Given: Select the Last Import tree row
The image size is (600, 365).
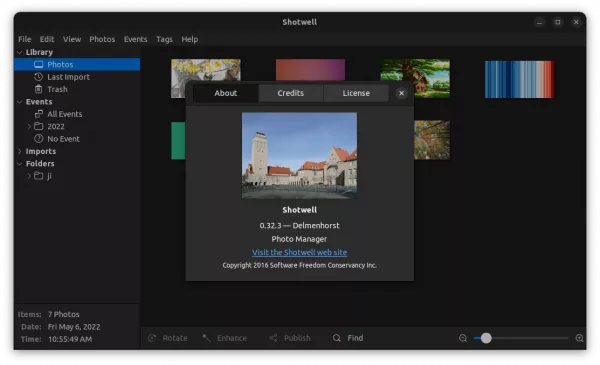Looking at the screenshot, I should tap(77, 77).
